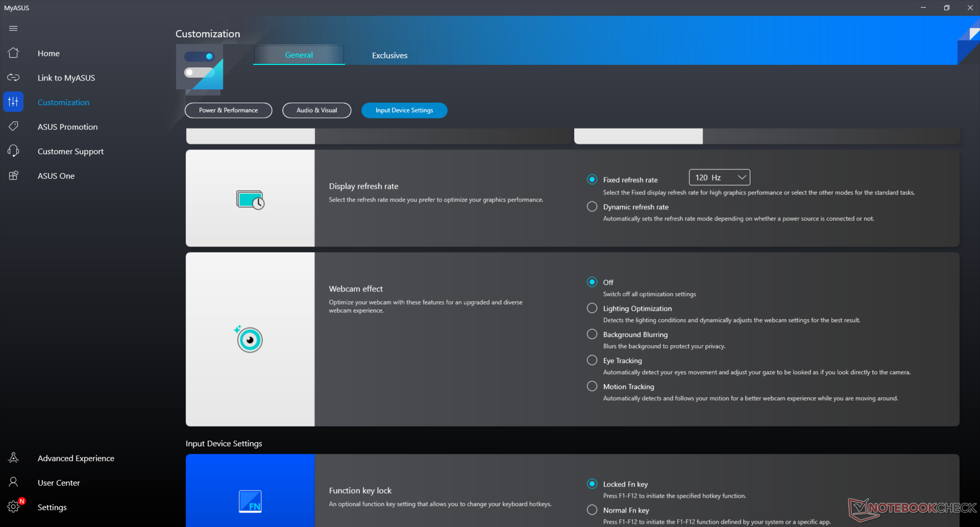Jump to Audio & Visual settings
980x527 pixels.
[317, 110]
